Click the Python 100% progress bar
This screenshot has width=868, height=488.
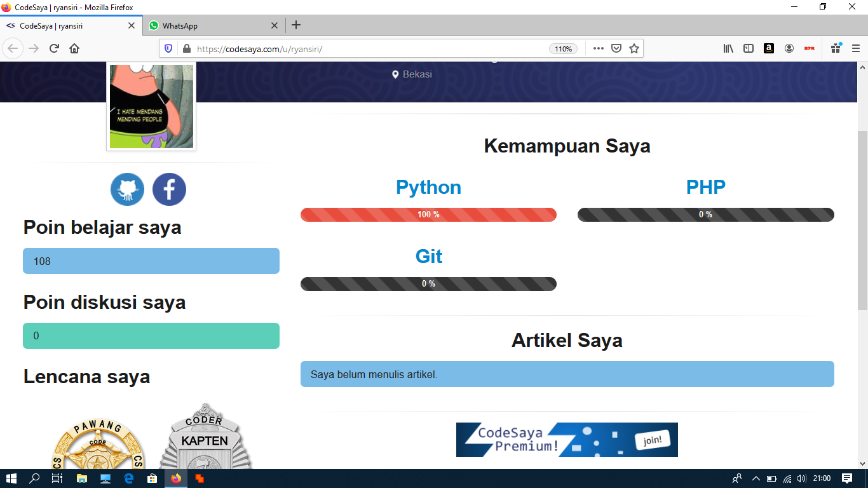coord(428,215)
